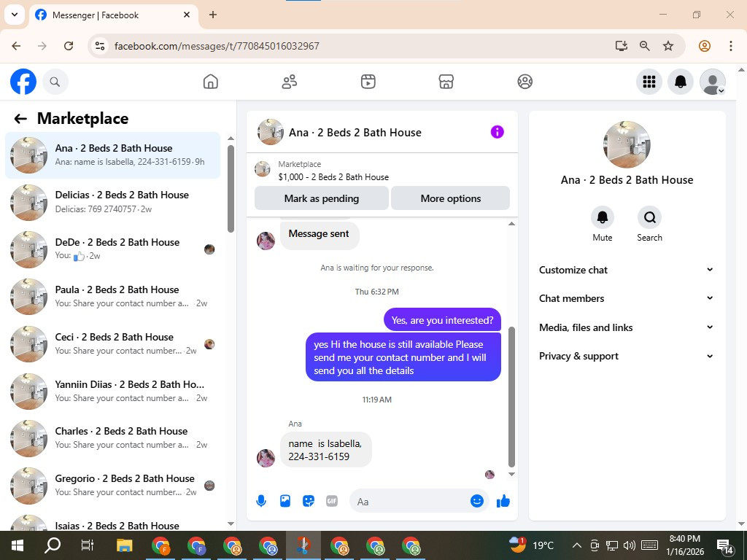Open the $1,000 - 2 Beds 2 Bath House listing

click(333, 177)
